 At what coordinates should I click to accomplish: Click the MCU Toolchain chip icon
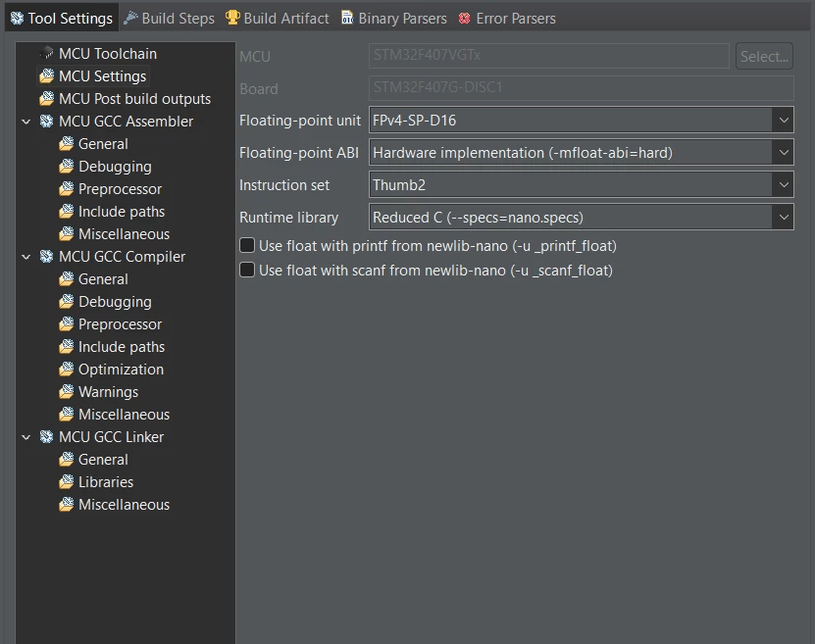[47, 53]
